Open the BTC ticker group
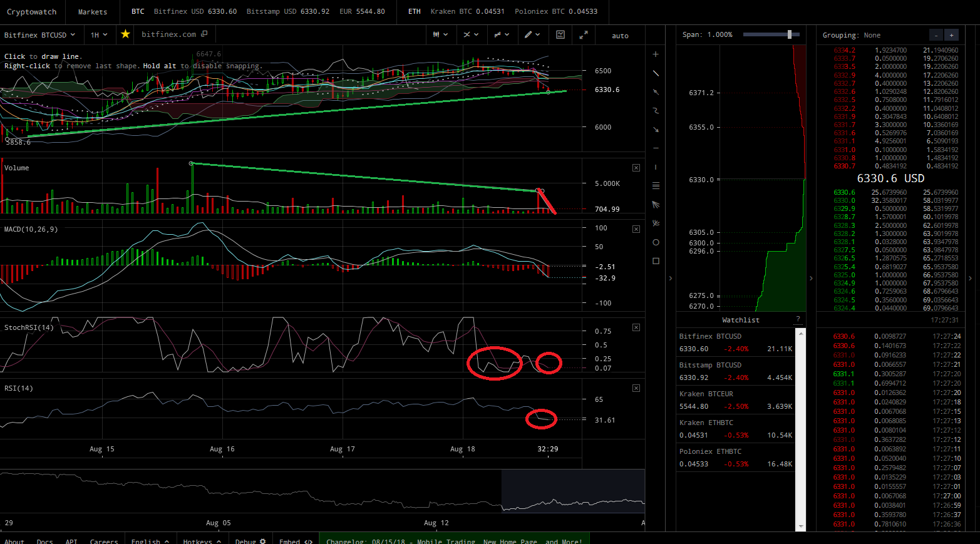This screenshot has width=980, height=544. click(x=138, y=12)
